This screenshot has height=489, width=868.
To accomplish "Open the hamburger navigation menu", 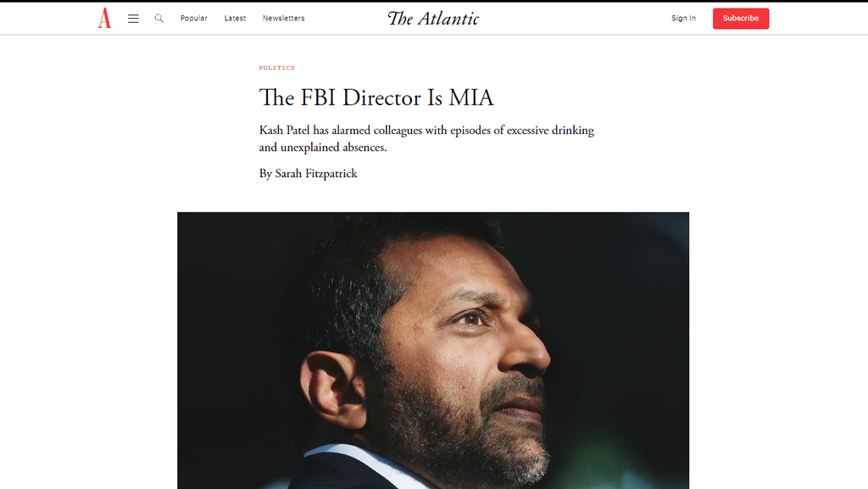I will pyautogui.click(x=133, y=19).
